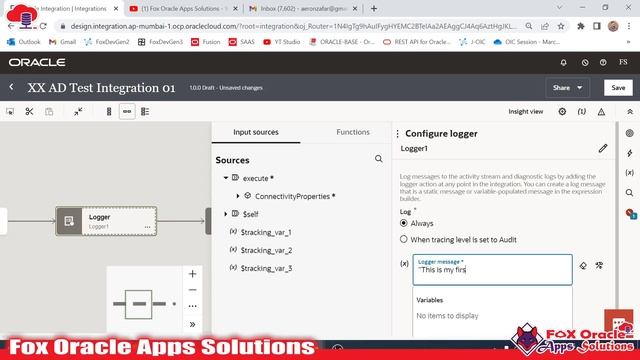The width and height of the screenshot is (640, 360).
Task: Select the Always log option
Action: 404,223
